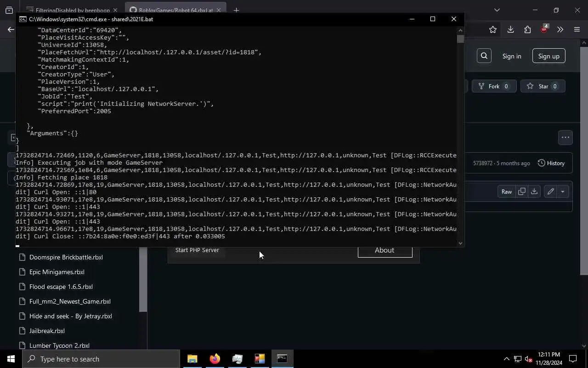Copy raw file with the copy icon
Image resolution: width=588 pixels, height=368 pixels.
pyautogui.click(x=522, y=191)
